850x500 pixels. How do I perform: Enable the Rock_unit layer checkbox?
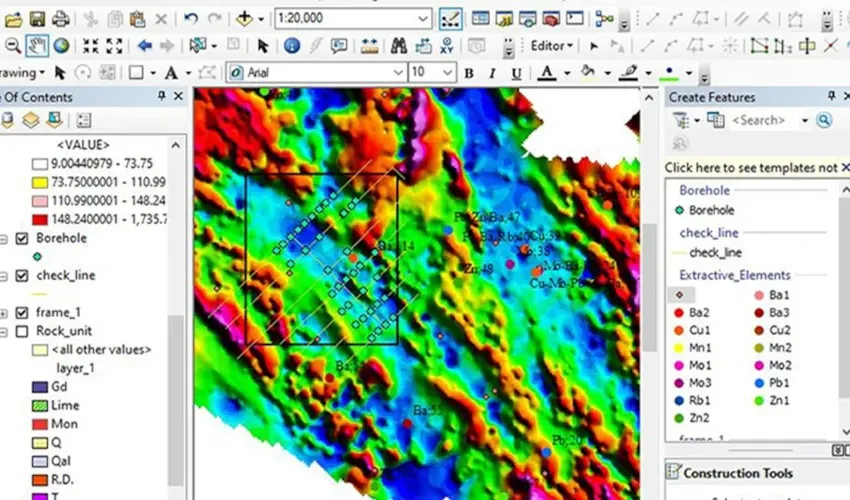click(x=22, y=331)
